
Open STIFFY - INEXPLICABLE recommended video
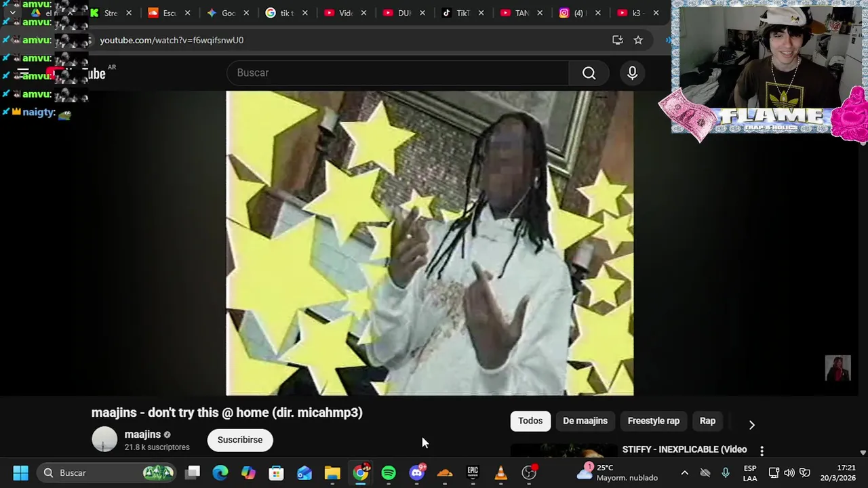pos(684,449)
